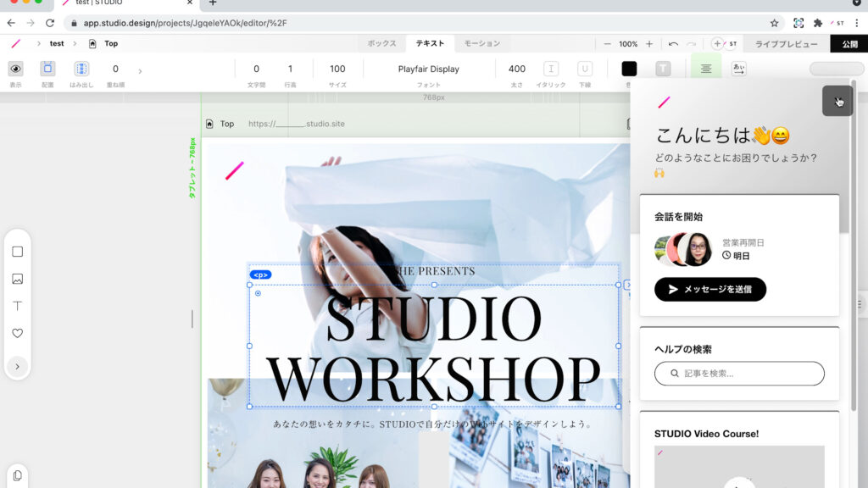The width and height of the screenshot is (868, 488).
Task: Toggle italic text style
Action: pos(551,69)
